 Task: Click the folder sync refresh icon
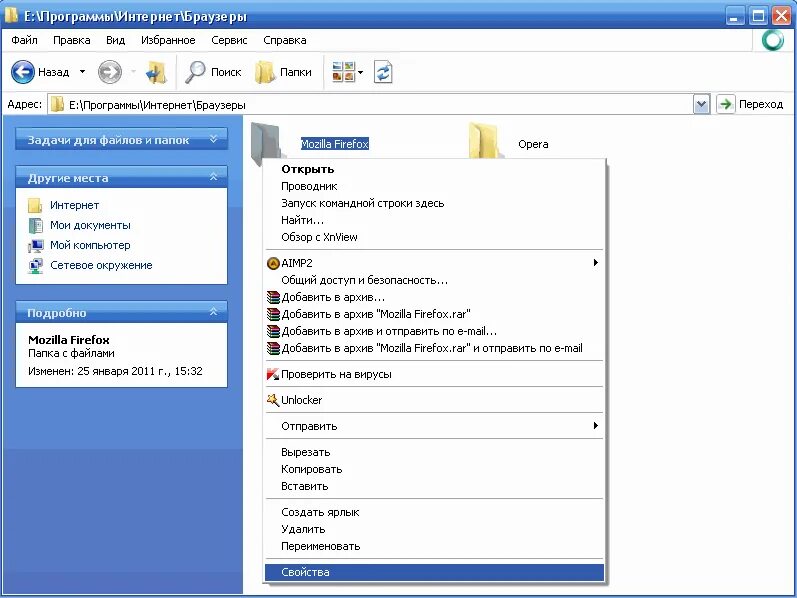[383, 72]
